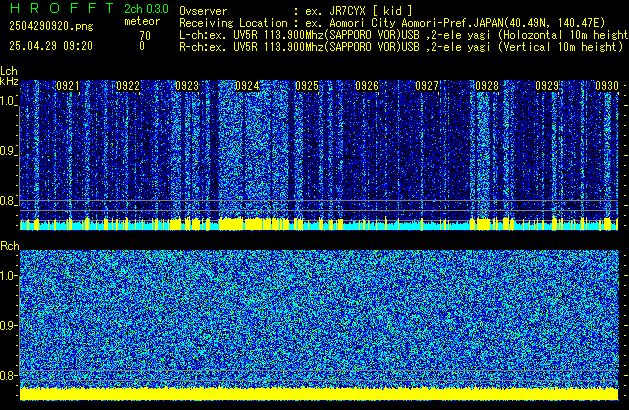Click the Receiving Location line text
This screenshot has width=629, height=410.
(392, 23)
